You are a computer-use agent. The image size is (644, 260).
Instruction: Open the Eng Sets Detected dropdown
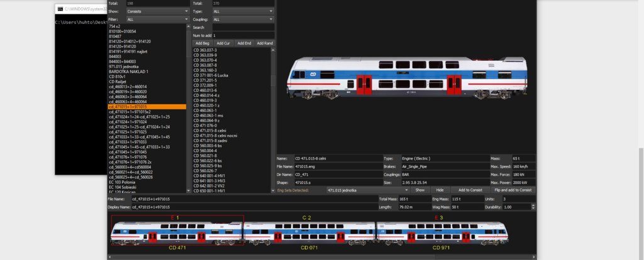coord(369,190)
